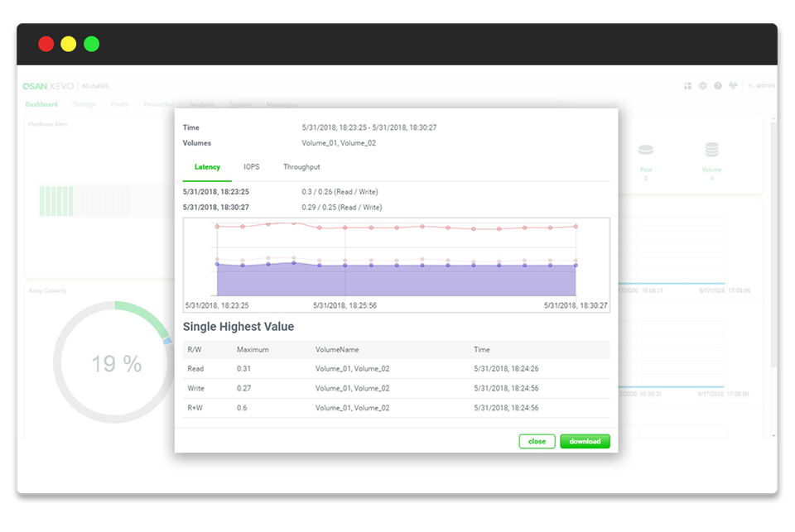
Task: Click the 0.29 / 0.25 (Read / Write) value
Action: click(342, 207)
